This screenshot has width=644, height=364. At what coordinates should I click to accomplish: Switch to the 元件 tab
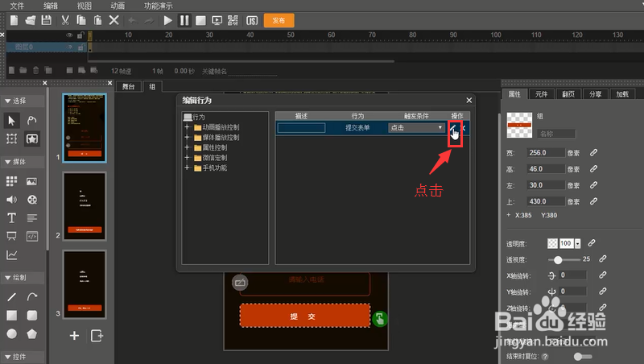pyautogui.click(x=541, y=94)
